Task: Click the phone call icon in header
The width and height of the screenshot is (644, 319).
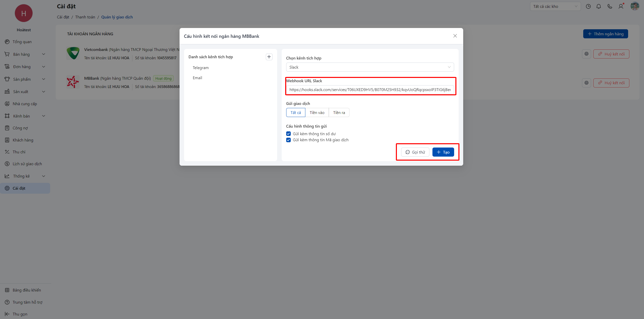Action: [x=610, y=7]
